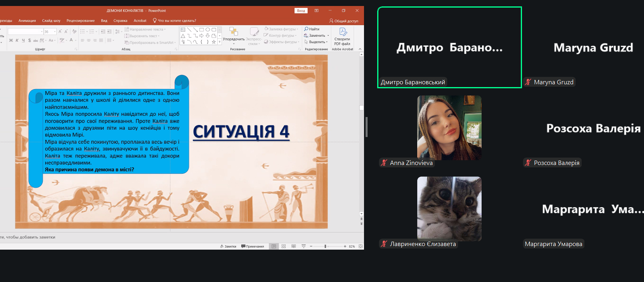The image size is (644, 282).
Task: Open the Справка ribbon tab
Action: [x=120, y=21]
